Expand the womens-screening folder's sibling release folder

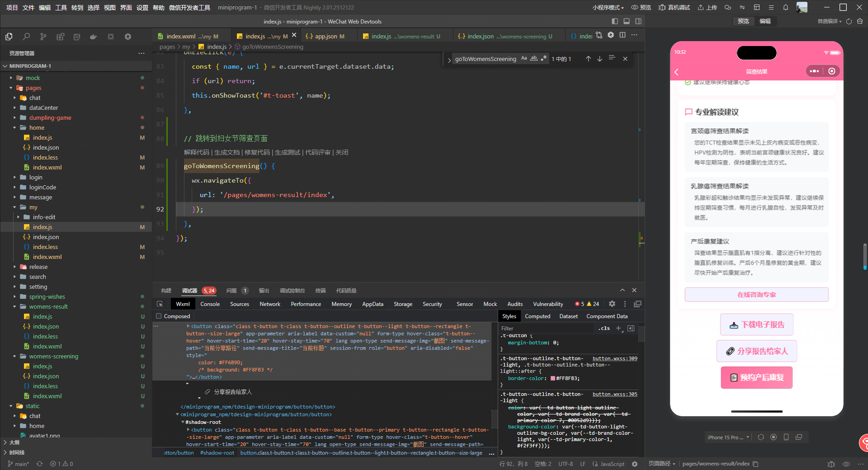point(38,267)
